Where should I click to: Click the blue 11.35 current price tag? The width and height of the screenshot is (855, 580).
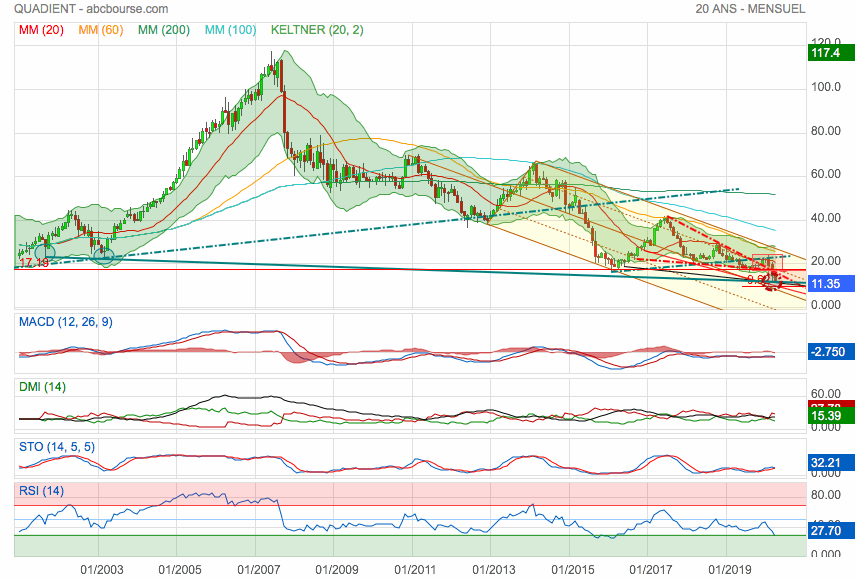click(827, 284)
